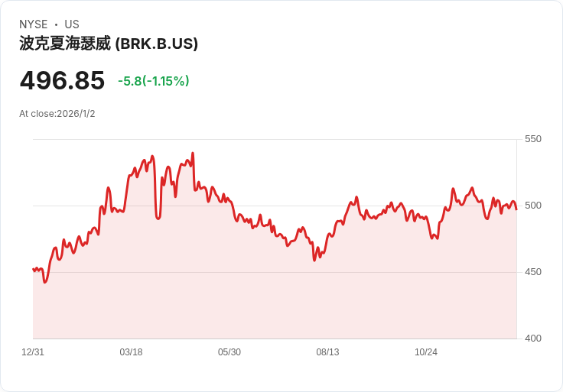Click the latest point at the line's right end
Viewport: 563px width, 392px height.
(516, 209)
